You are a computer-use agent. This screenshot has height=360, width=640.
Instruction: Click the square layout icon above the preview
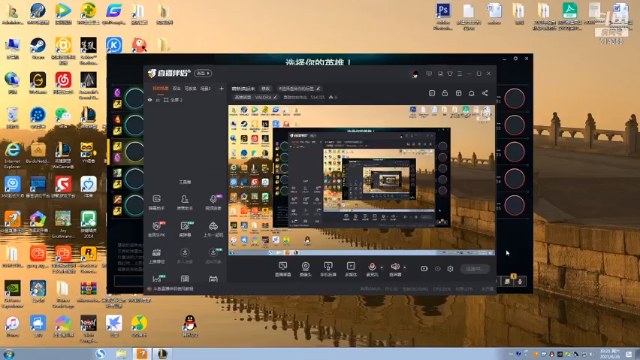432,93
